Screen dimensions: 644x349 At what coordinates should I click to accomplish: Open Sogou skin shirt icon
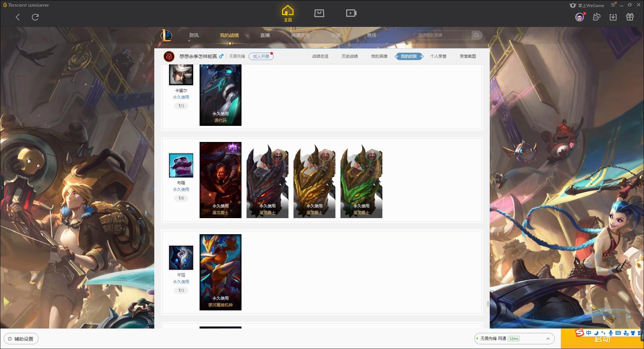click(633, 333)
